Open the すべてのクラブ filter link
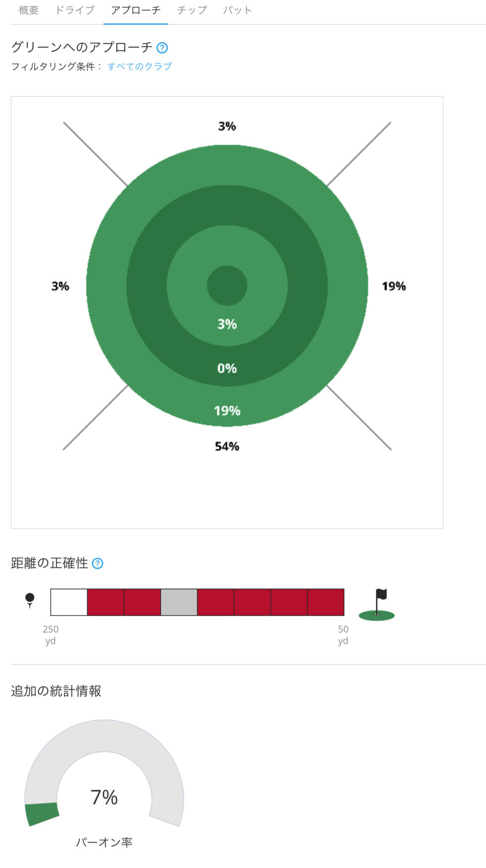486x868 pixels. [x=139, y=66]
